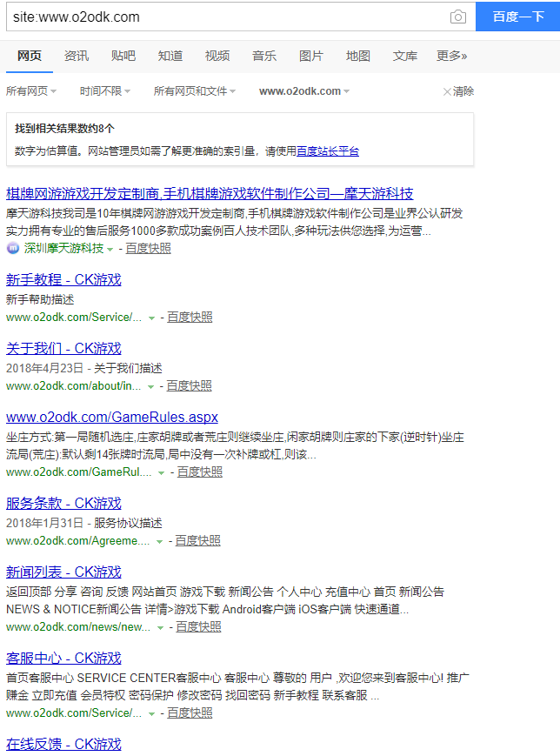Click 清除 to clear filters
Image resolution: width=560 pixels, height=756 pixels.
pos(459,91)
